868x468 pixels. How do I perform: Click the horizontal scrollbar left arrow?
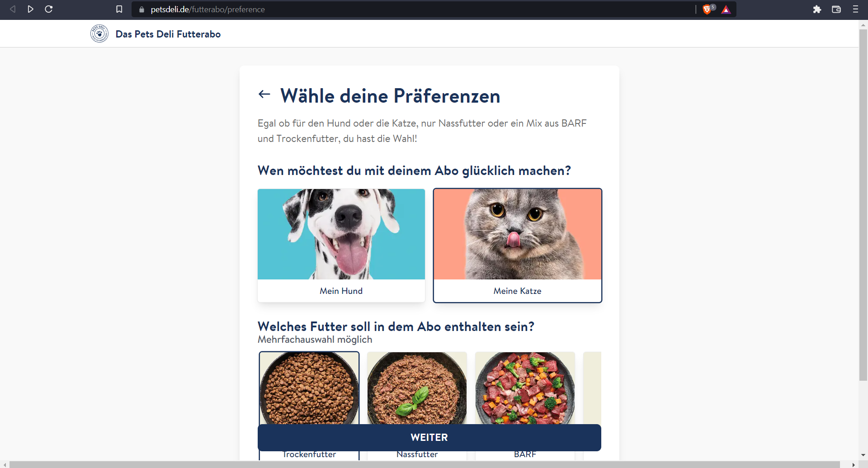point(5,464)
